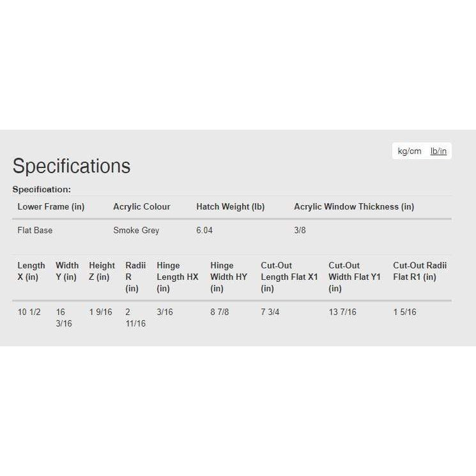
Task: Select the Smoke Grey colour value
Action: (x=136, y=230)
